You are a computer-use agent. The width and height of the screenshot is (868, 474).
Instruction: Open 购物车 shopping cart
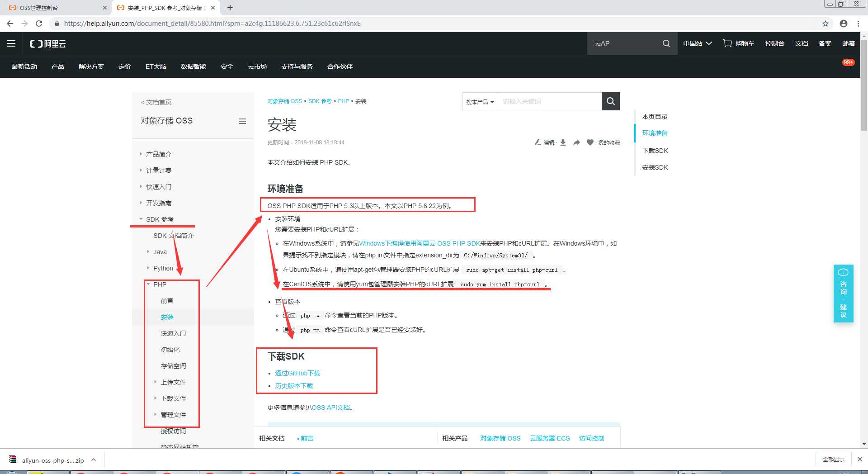[739, 43]
